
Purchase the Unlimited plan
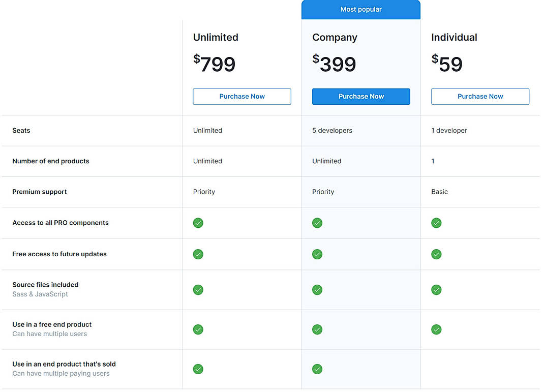(242, 96)
